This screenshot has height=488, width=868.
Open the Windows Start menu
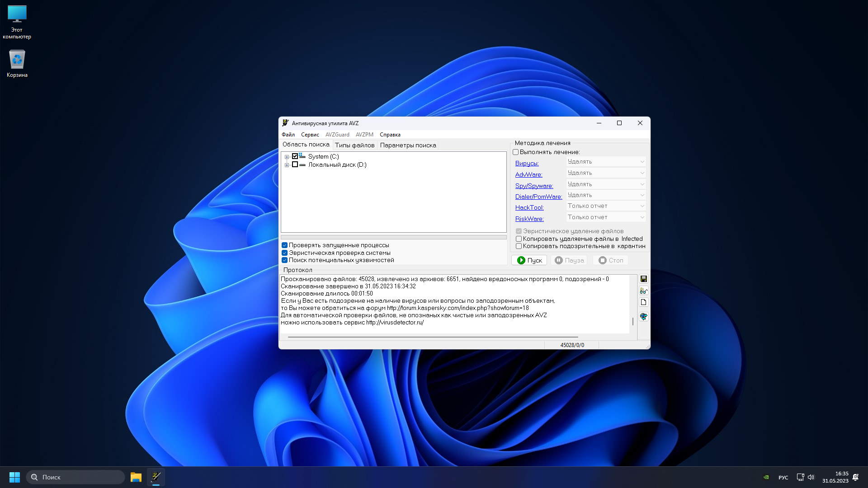pos(14,477)
